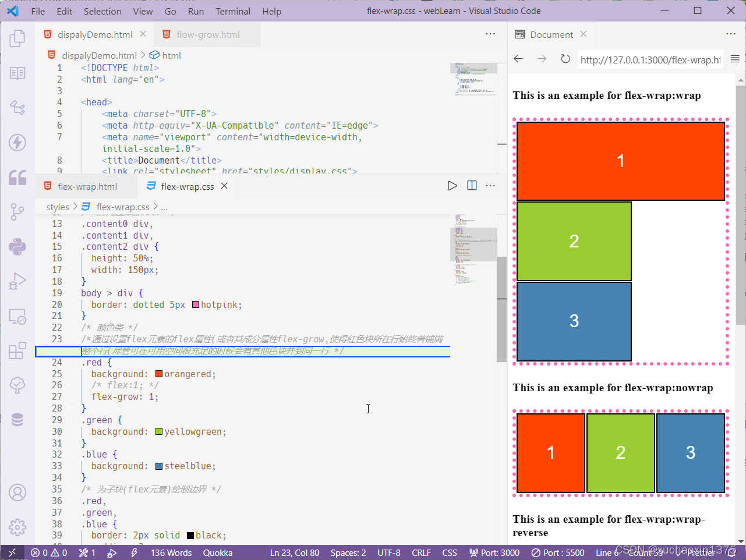Open the notifications bell in status bar
This screenshot has height=560, width=746.
pos(732,552)
